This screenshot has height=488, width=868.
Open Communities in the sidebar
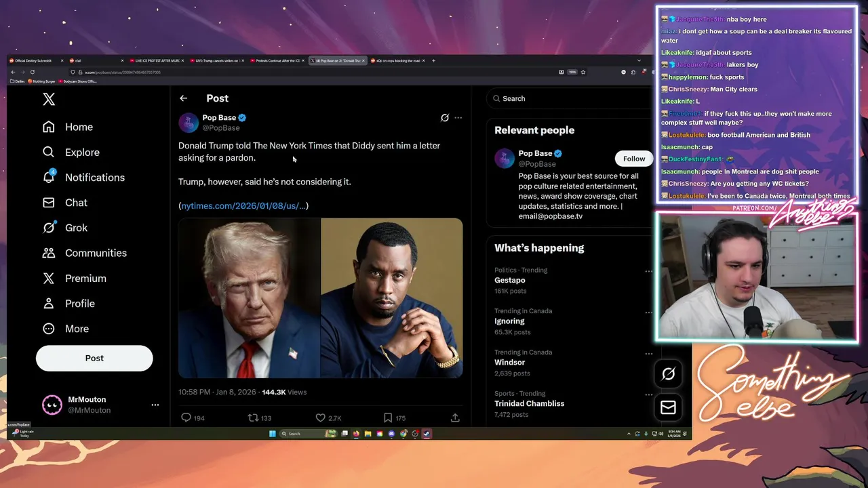pyautogui.click(x=84, y=253)
